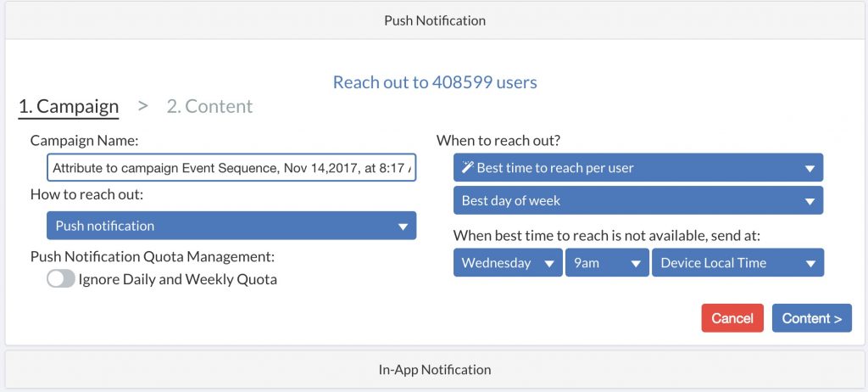Change the Wednesday day selector
Screen dimensions: 868x392
pos(507,263)
